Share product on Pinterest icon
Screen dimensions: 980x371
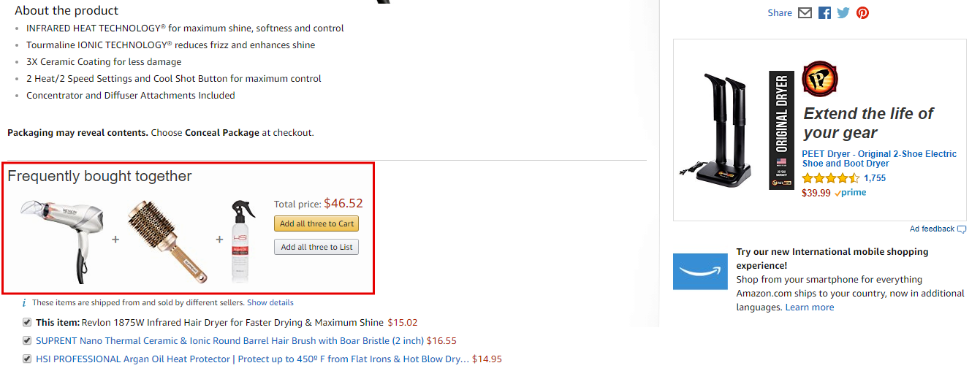[x=863, y=13]
